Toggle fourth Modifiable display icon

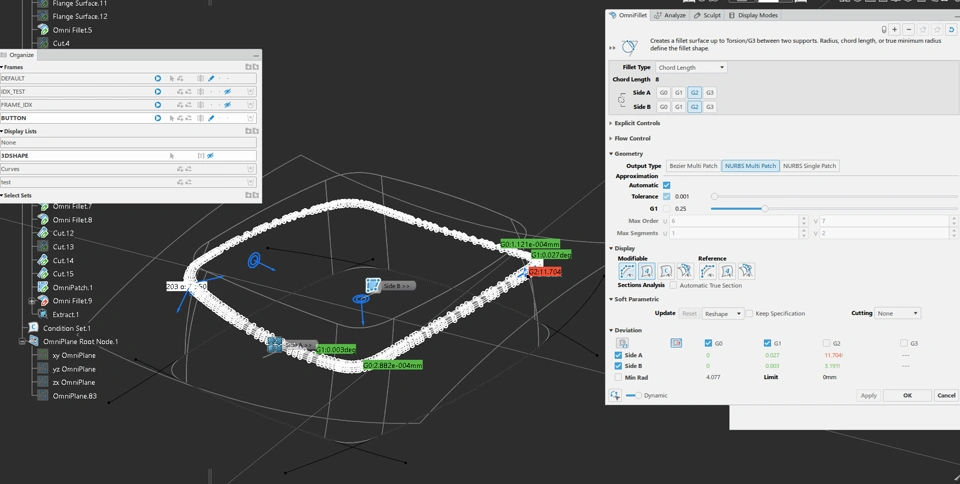684,271
